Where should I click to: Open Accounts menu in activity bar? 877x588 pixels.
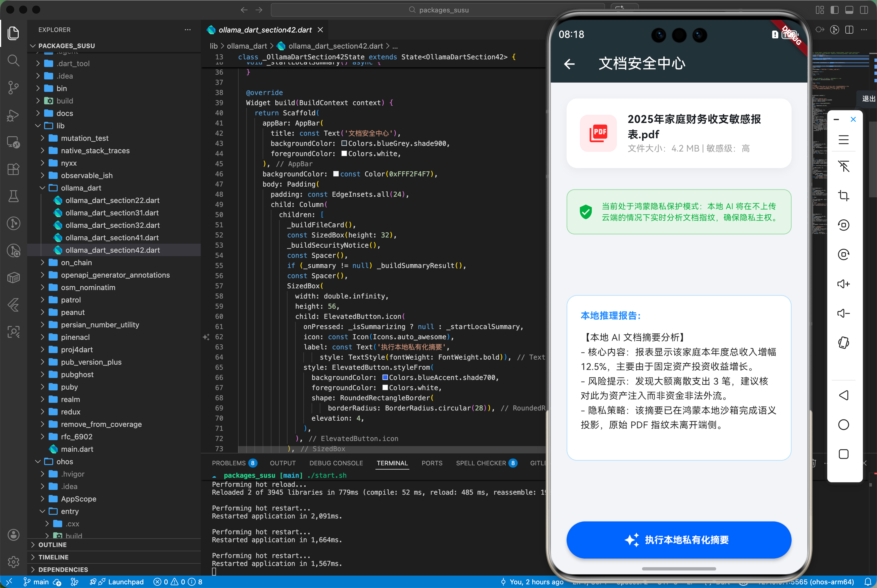click(14, 535)
